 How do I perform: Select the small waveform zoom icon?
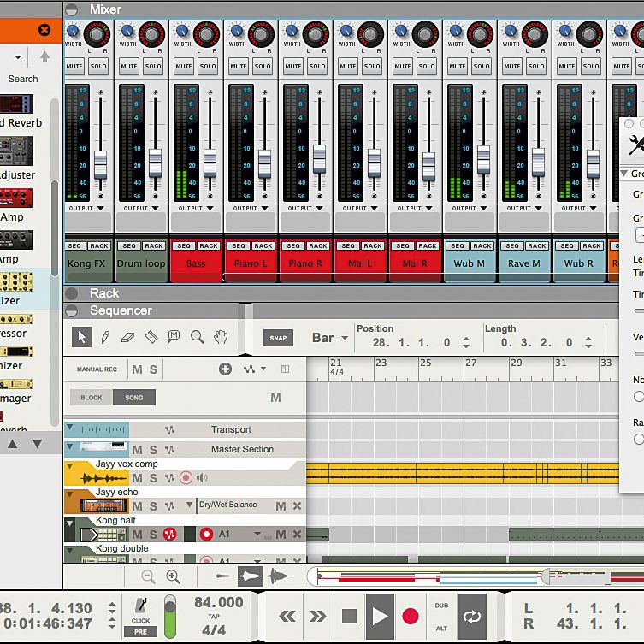tap(222, 576)
